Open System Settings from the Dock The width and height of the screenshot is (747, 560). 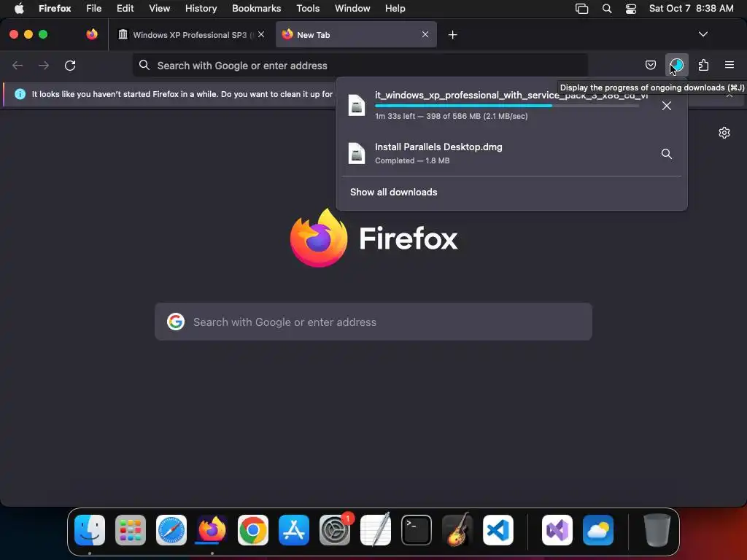(x=335, y=529)
